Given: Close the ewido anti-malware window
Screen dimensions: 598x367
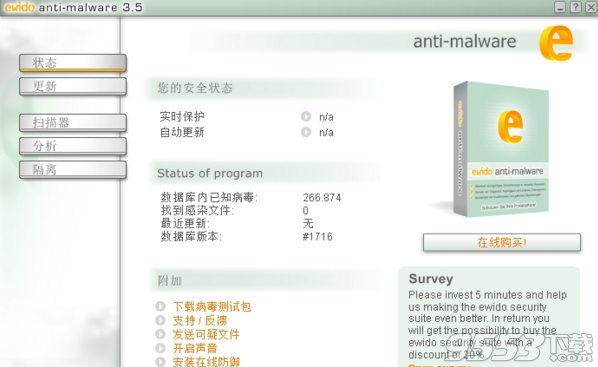Looking at the screenshot, I should [x=591, y=7].
